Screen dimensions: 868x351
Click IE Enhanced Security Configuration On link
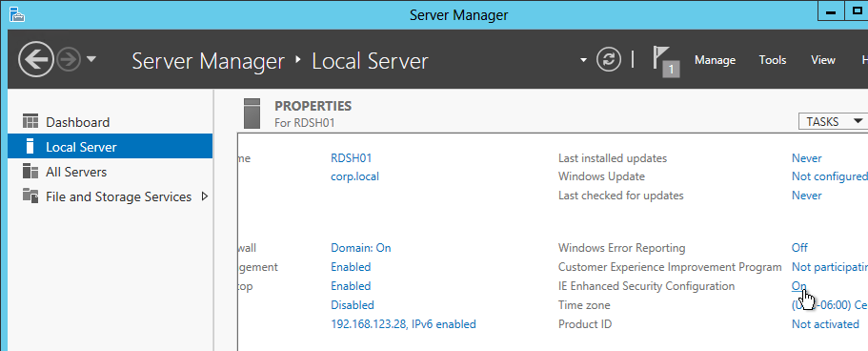[798, 286]
